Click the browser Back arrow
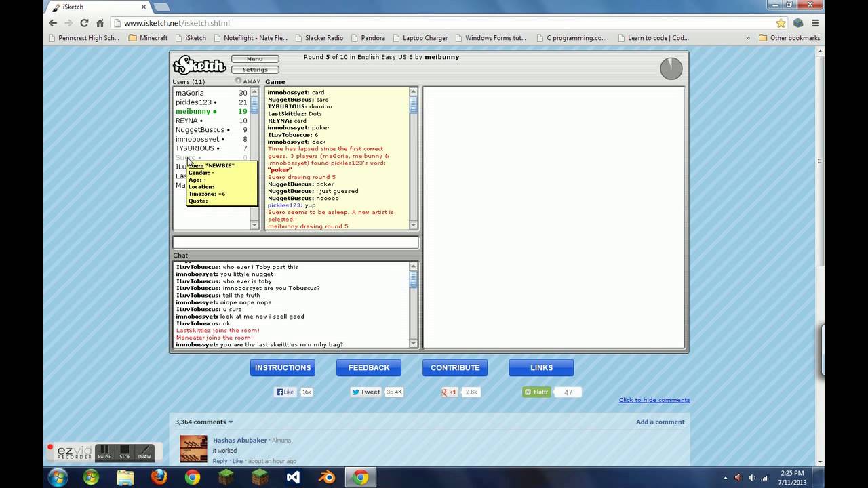This screenshot has height=488, width=868. [x=53, y=23]
